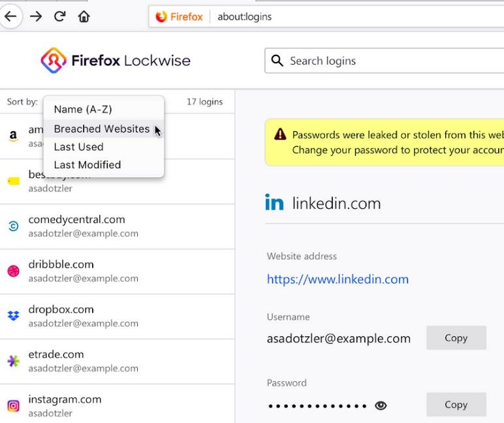The height and width of the screenshot is (423, 504).
Task: Click the Comedy Central favicon
Action: click(x=13, y=226)
